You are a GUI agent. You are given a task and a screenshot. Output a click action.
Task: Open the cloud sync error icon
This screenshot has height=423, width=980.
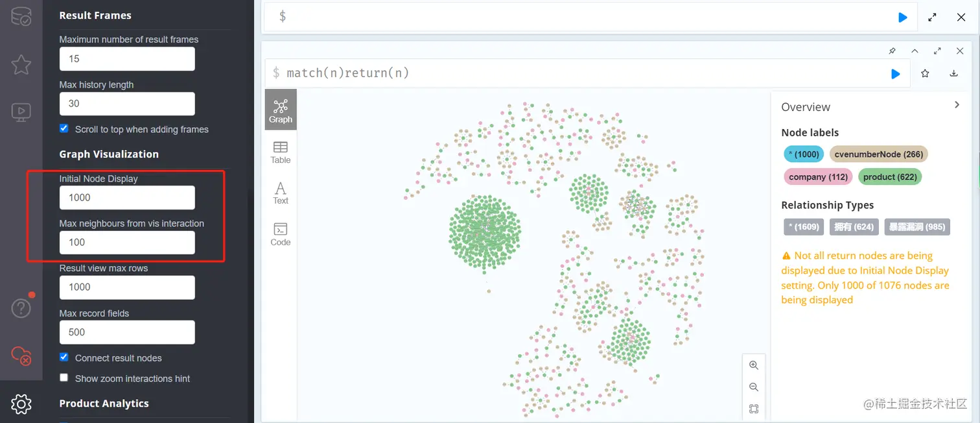(x=21, y=356)
